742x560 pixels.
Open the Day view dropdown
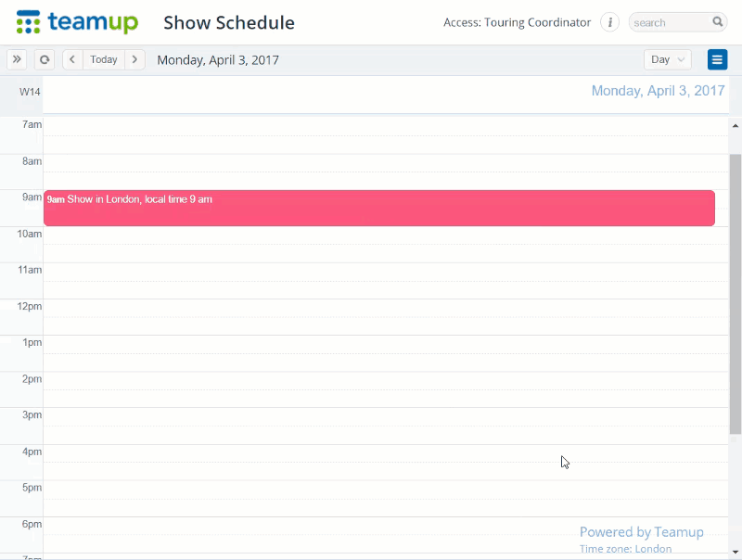point(667,59)
